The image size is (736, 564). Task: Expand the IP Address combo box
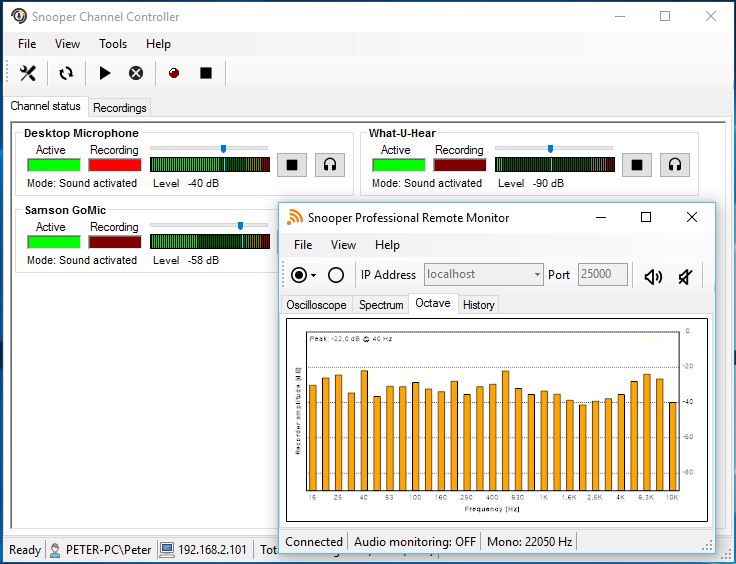click(x=537, y=274)
